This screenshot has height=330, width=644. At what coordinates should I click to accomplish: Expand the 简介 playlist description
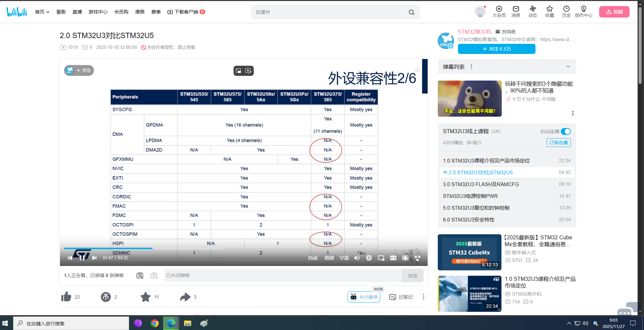[x=474, y=143]
